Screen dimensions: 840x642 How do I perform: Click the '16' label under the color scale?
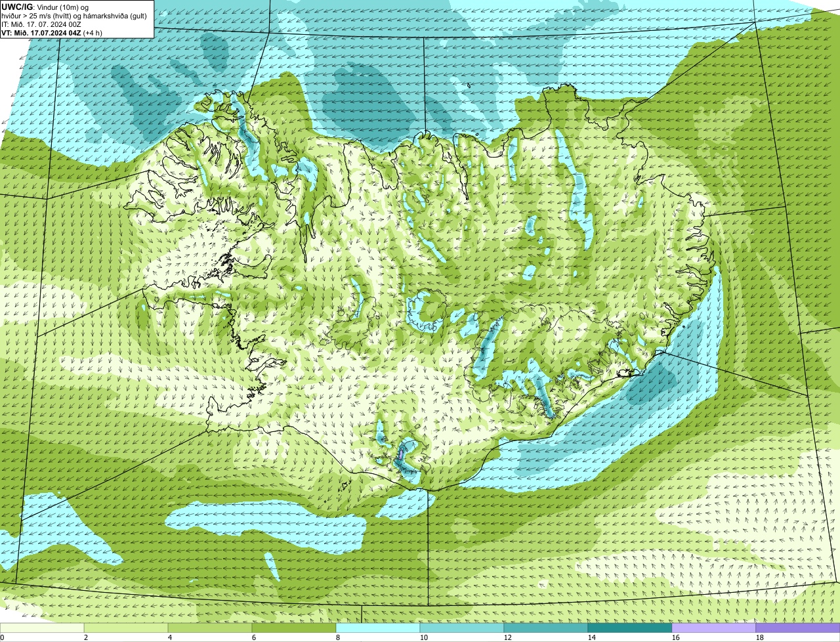pos(676,637)
